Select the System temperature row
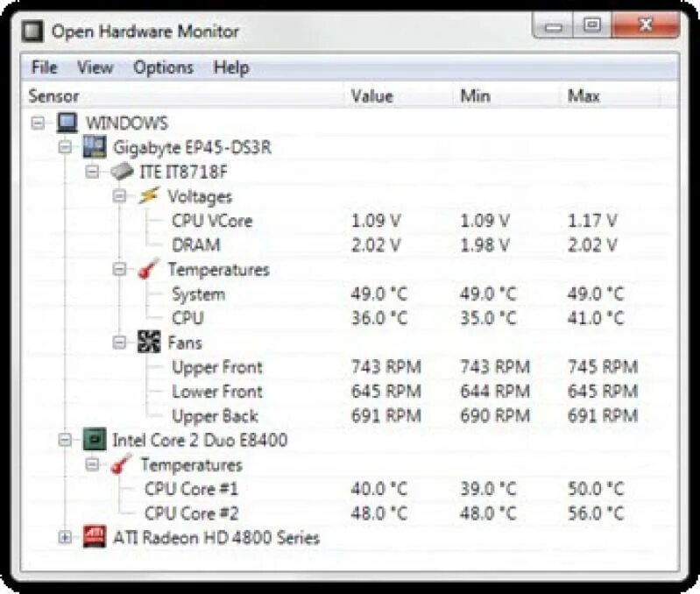 348,293
